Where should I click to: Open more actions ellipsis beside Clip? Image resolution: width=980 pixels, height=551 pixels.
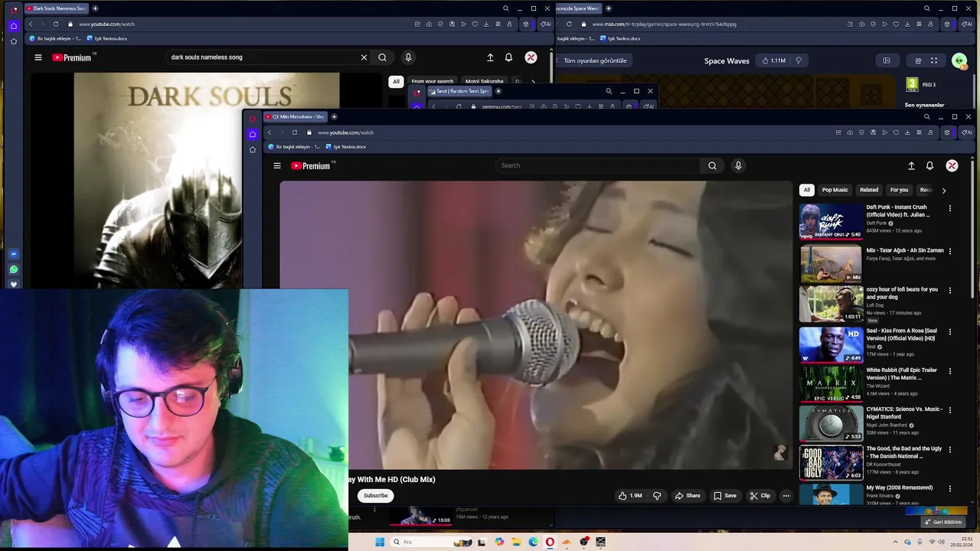point(786,495)
